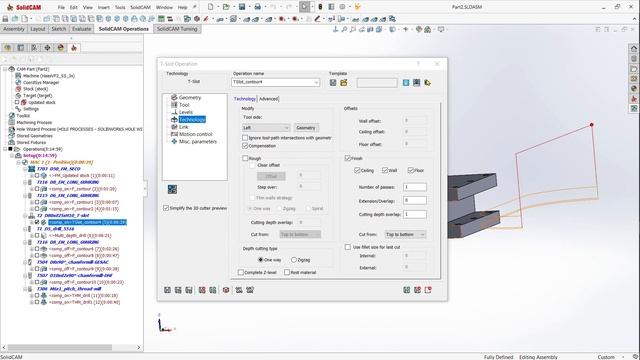Open the SolidCAM Manager tab icon
The image size is (640, 360).
coord(74,48)
